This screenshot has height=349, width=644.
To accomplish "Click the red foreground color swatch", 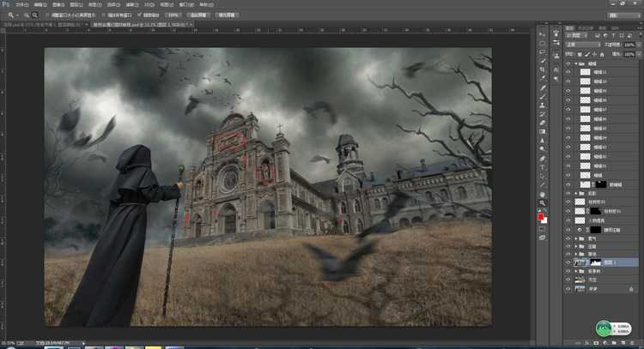I will click(x=541, y=217).
